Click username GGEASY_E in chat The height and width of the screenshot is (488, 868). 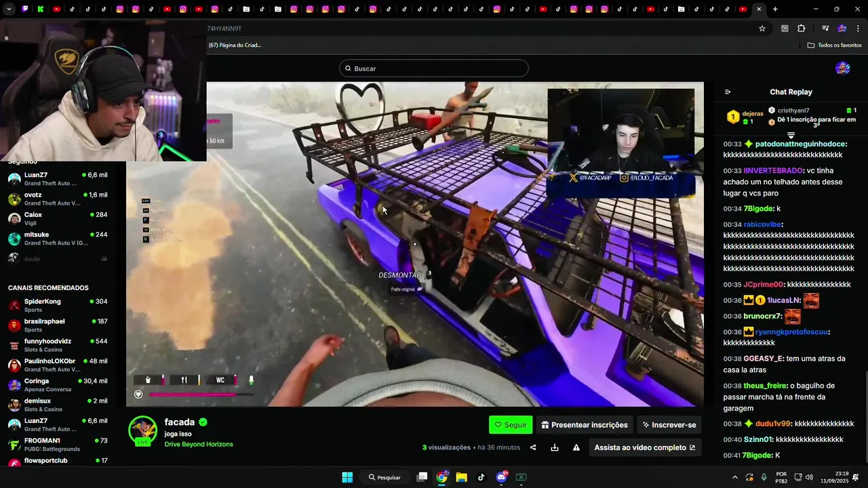(764, 359)
